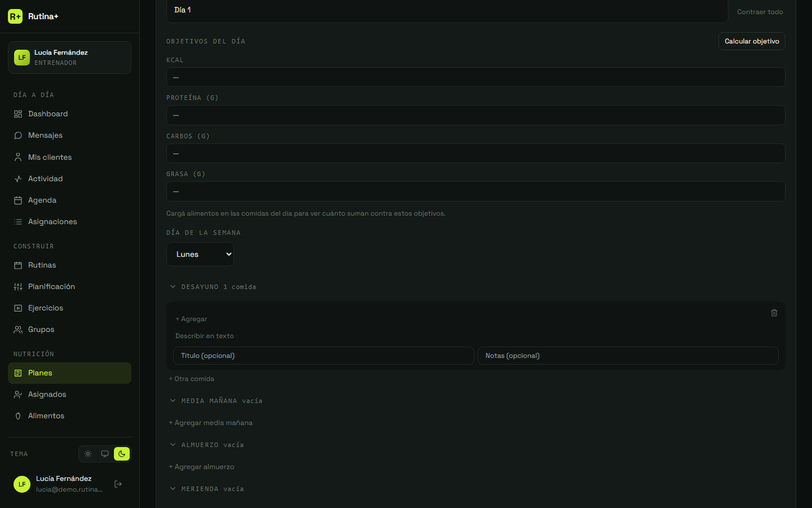Click the LF avatar beside lucia@demo email
The height and width of the screenshot is (508, 812).
click(22, 484)
